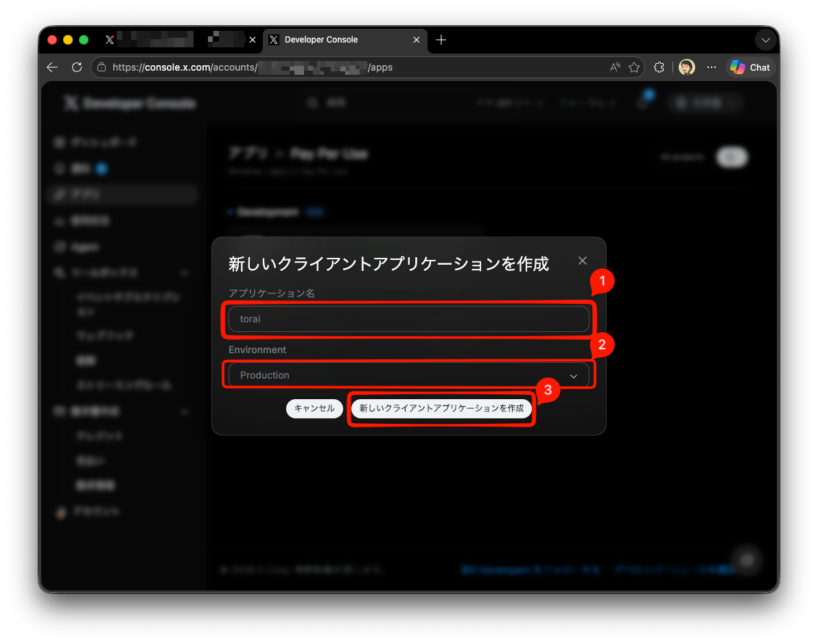Close the second pixelated tab
818x644 pixels.
tap(253, 40)
